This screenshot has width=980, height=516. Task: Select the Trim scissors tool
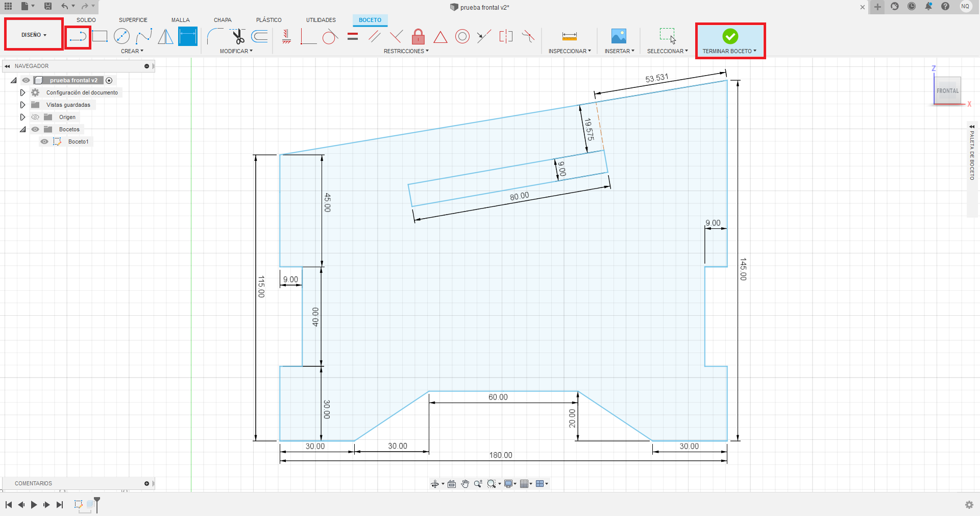tap(238, 36)
